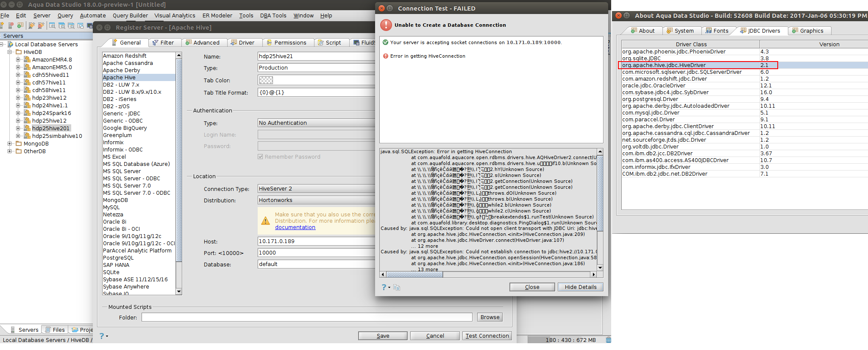Open the DBA Tools menu

[x=273, y=16]
